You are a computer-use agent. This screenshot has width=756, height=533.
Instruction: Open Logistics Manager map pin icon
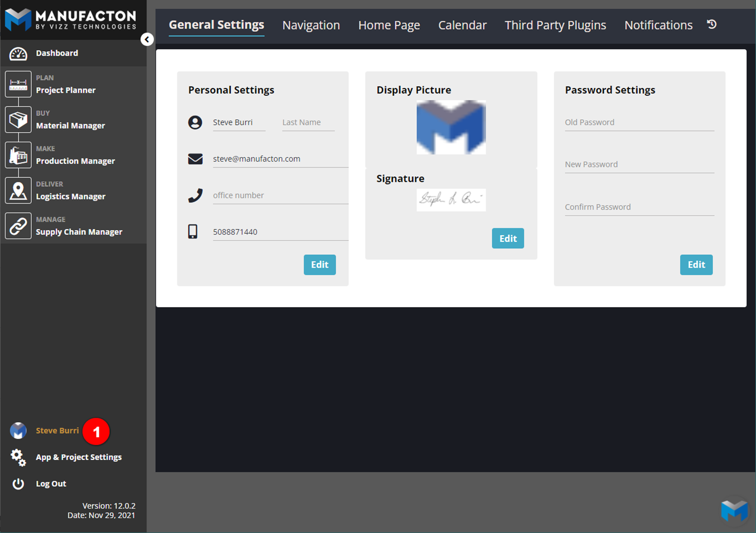18,191
